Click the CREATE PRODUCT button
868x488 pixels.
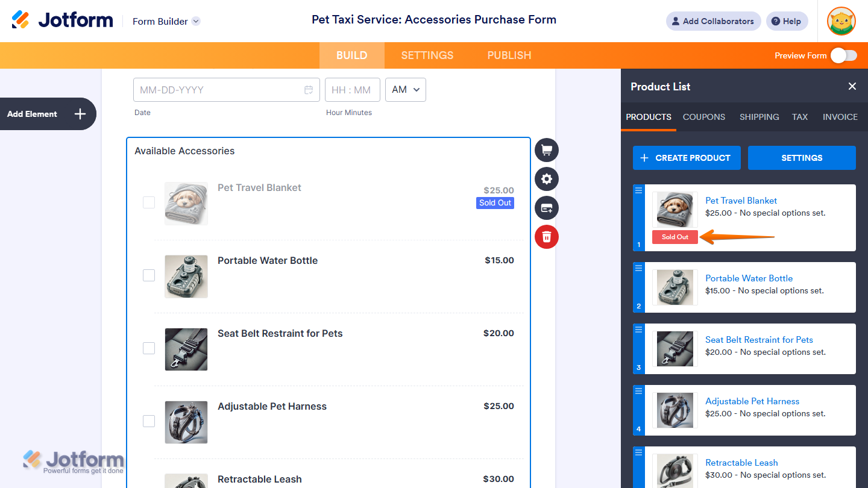[x=687, y=158]
